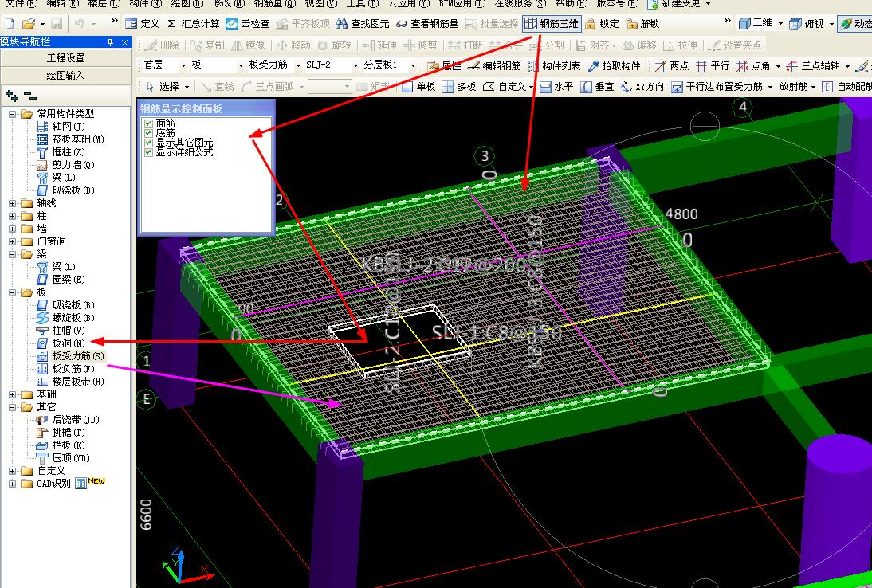Screen dimensions: 872x588
Task: Select 两点 two-point axis tool
Action: tap(672, 65)
